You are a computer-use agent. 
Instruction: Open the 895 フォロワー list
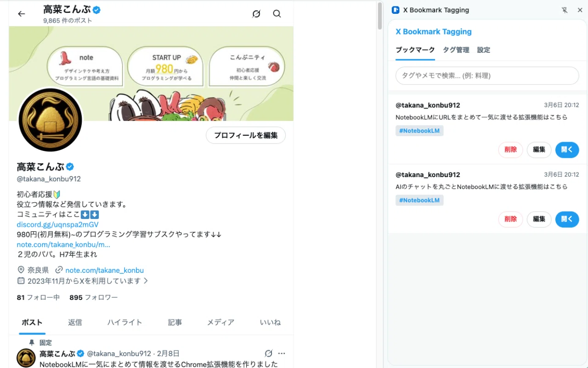tap(94, 298)
